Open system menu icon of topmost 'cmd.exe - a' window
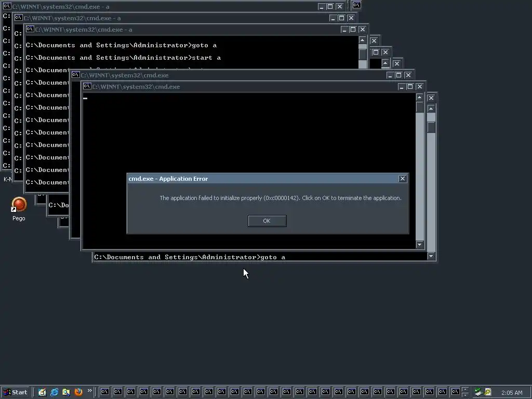 tap(7, 6)
